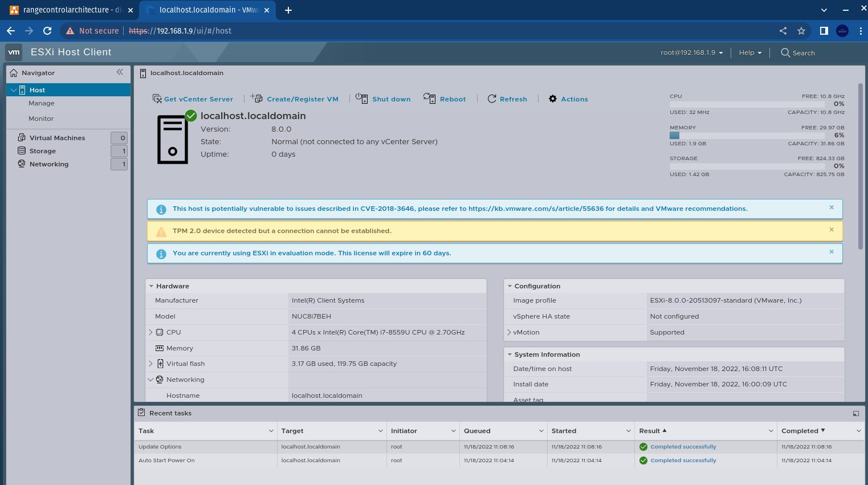Screen dimensions: 868x485
Task: Select the Host item in Navigator
Action: click(68, 90)
